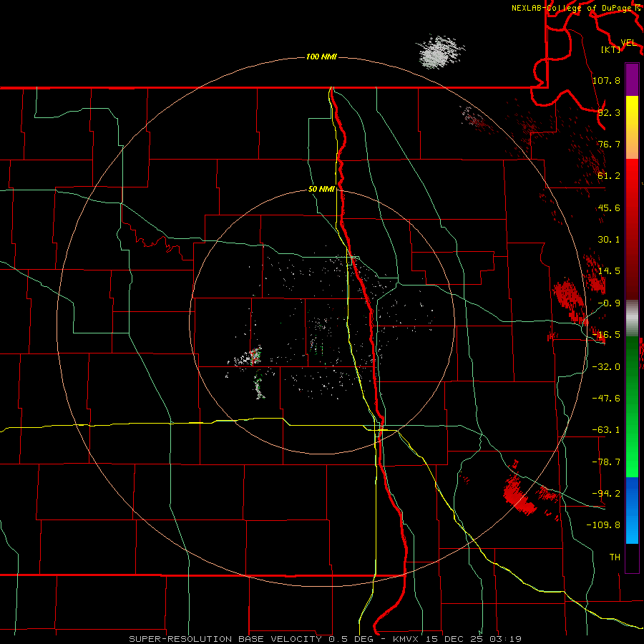Click the Super-Resolution Base Velocity caption text
Image resolution: width=644 pixels, height=644 pixels.
pos(325,639)
